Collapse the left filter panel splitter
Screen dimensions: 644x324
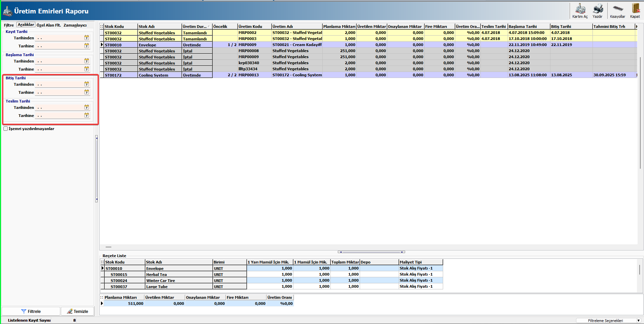click(x=97, y=168)
